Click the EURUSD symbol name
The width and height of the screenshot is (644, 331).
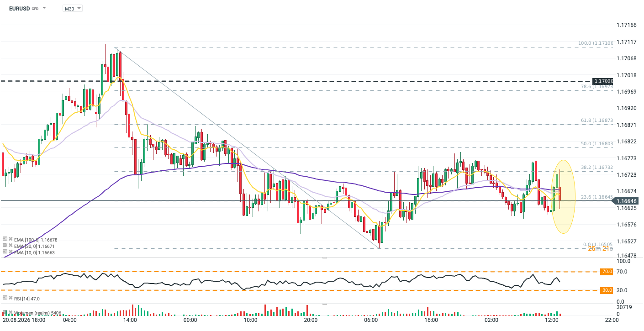tap(19, 8)
